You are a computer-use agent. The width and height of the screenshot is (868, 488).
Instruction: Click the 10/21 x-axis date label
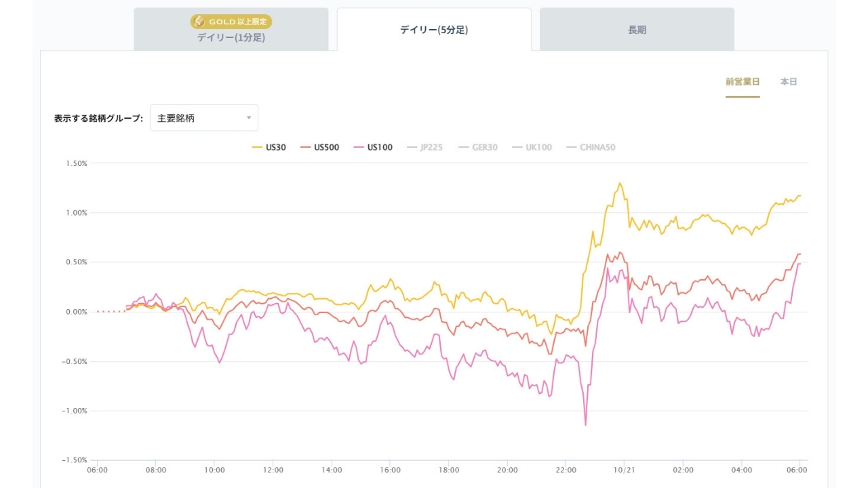coord(624,470)
